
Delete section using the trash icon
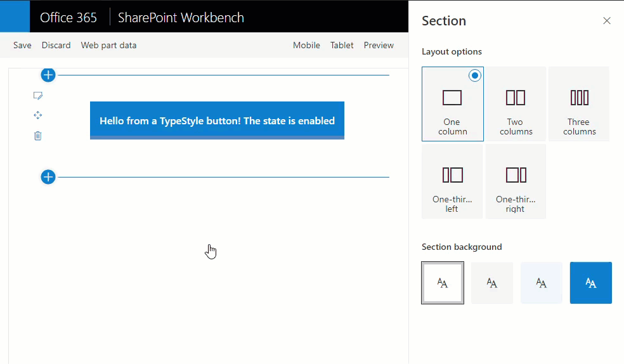(37, 136)
